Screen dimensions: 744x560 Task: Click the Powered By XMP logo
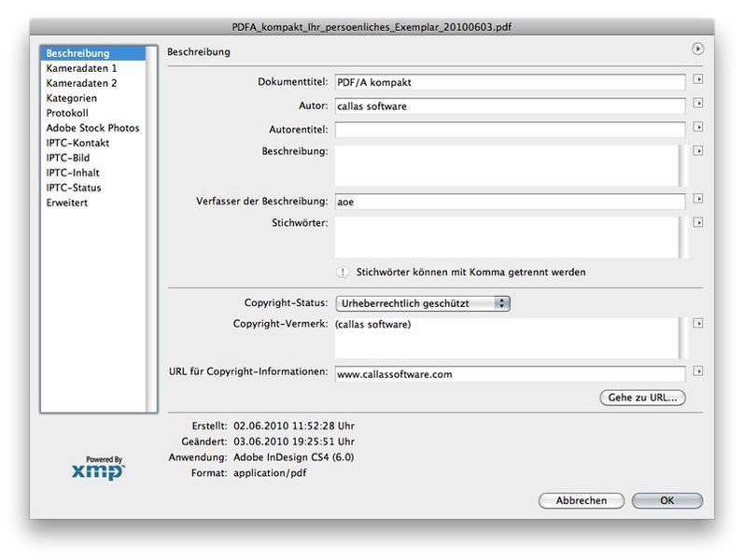[x=98, y=468]
